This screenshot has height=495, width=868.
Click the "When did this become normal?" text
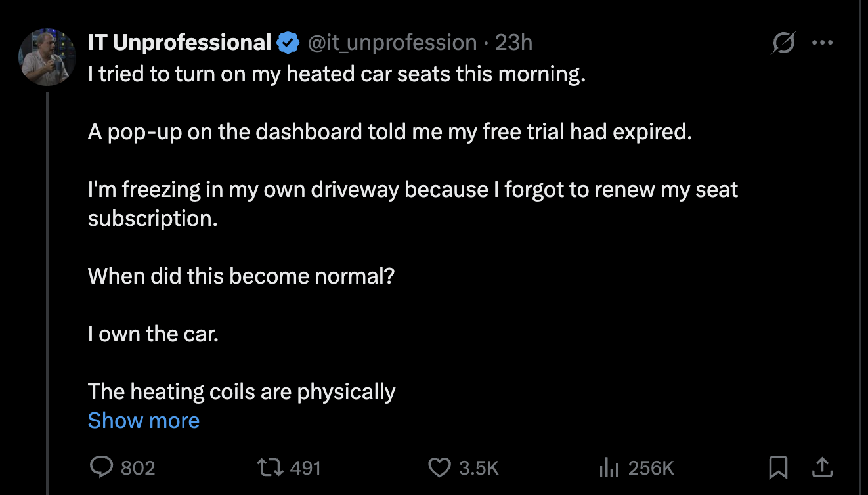tap(241, 276)
